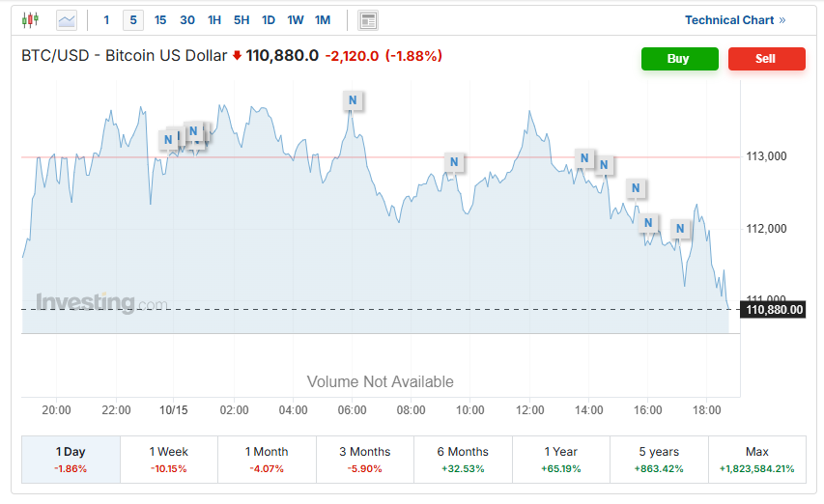Open the news marker near 09:30
This screenshot has width=824, height=504.
point(454,161)
